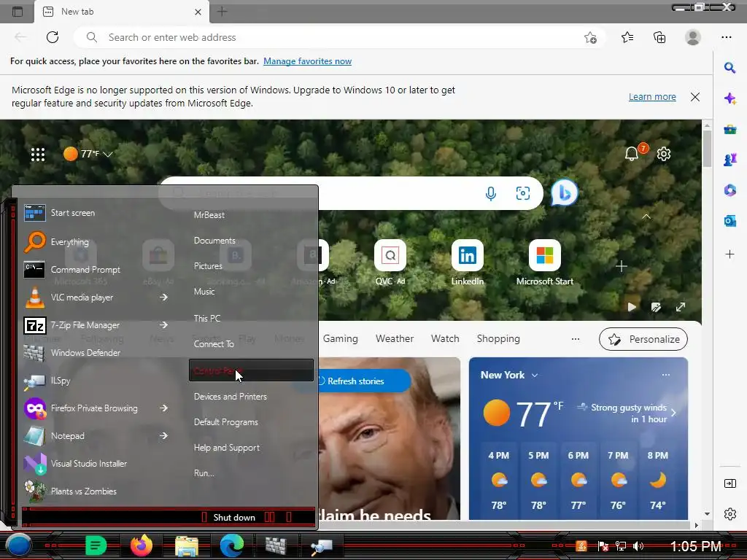Click the address bar search field
747x560 pixels.
point(333,37)
